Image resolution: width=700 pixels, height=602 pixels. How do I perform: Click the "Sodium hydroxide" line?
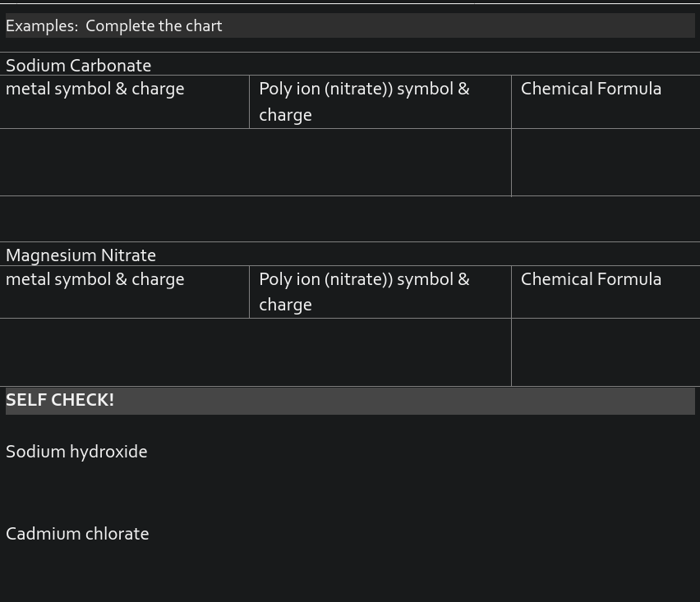pyautogui.click(x=76, y=452)
